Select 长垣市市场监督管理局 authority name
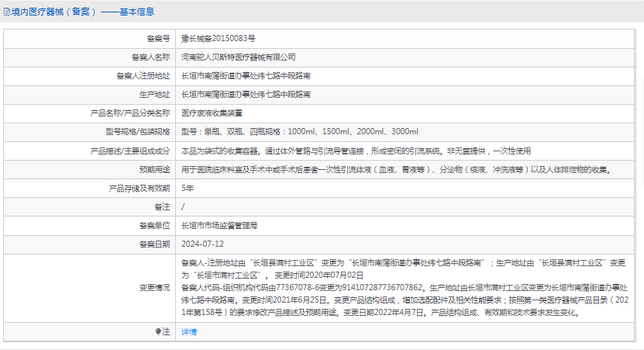This screenshot has width=644, height=350. tap(219, 226)
